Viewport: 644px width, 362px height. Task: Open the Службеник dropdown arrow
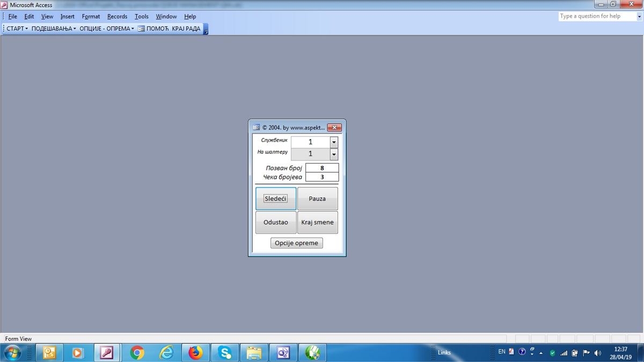click(x=334, y=142)
